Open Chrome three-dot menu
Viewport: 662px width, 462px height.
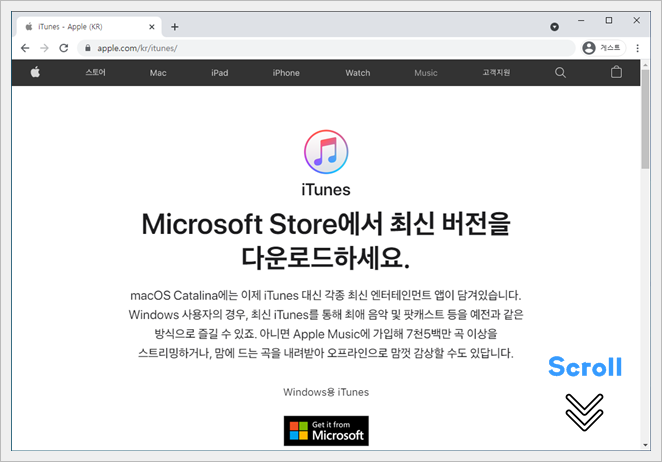(x=638, y=48)
